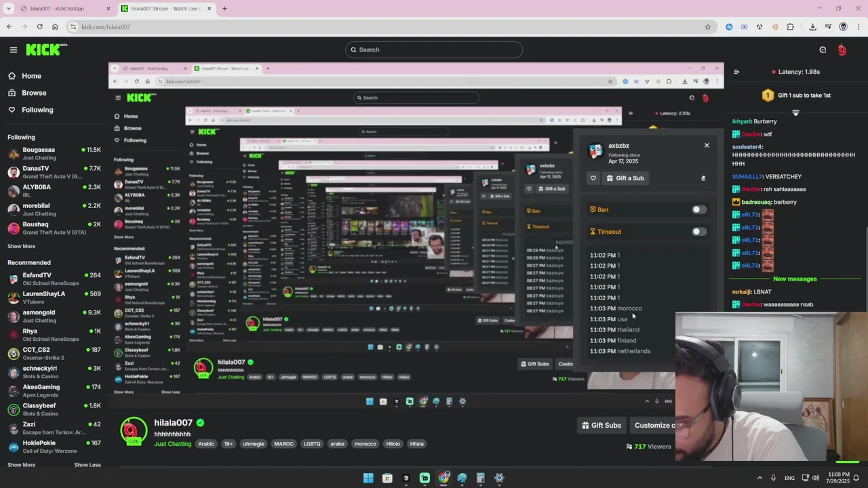Viewport: 868px width, 488px height.
Task: Open DanasTV channel in Following list
Action: (54, 172)
